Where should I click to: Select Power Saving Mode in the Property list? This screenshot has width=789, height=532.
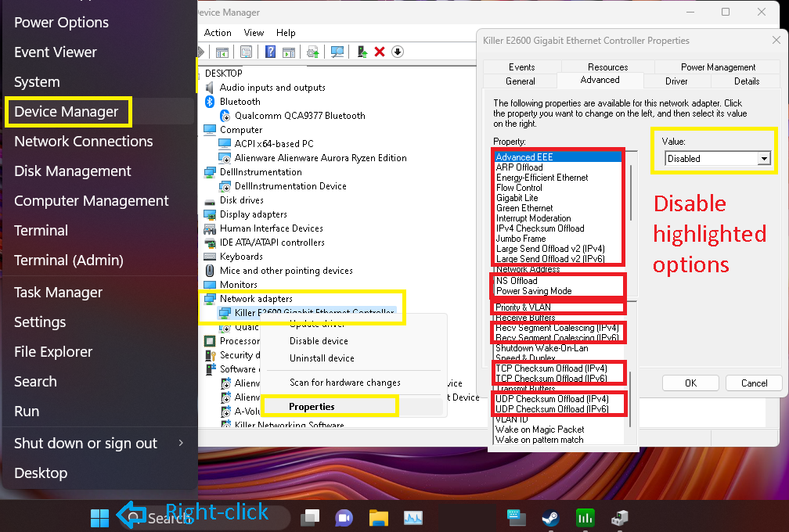point(534,290)
